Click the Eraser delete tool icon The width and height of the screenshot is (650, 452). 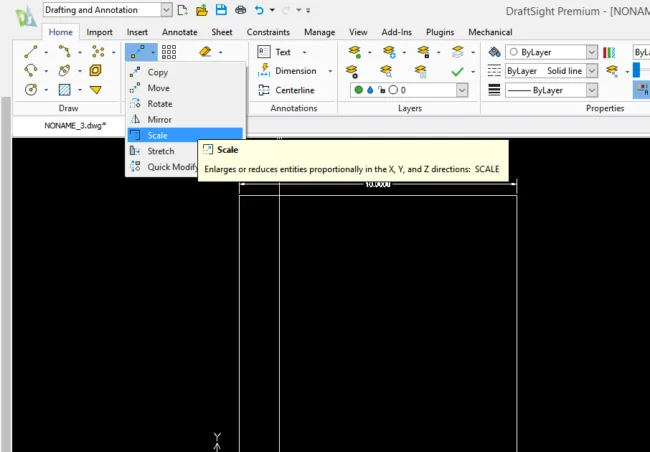[x=205, y=52]
